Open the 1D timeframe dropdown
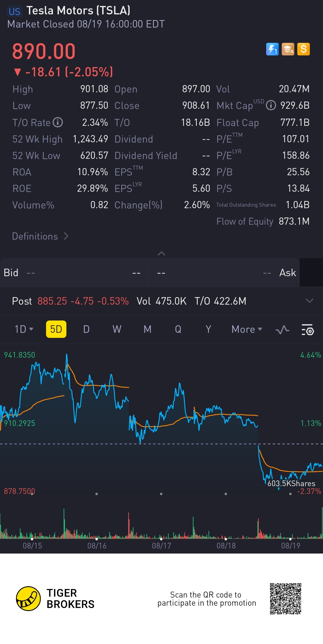 (x=24, y=329)
